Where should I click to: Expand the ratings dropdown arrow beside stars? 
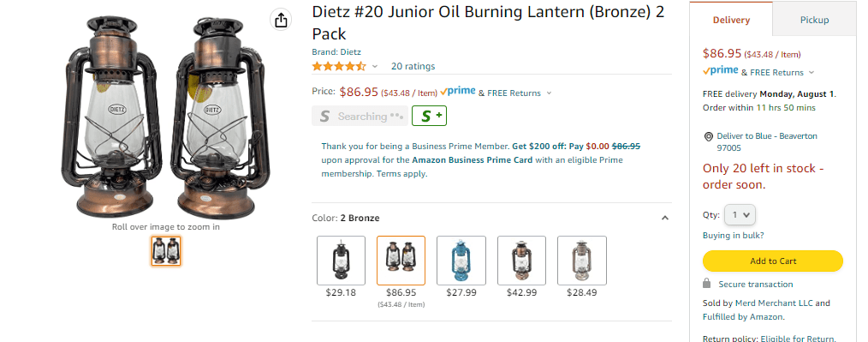coord(375,67)
